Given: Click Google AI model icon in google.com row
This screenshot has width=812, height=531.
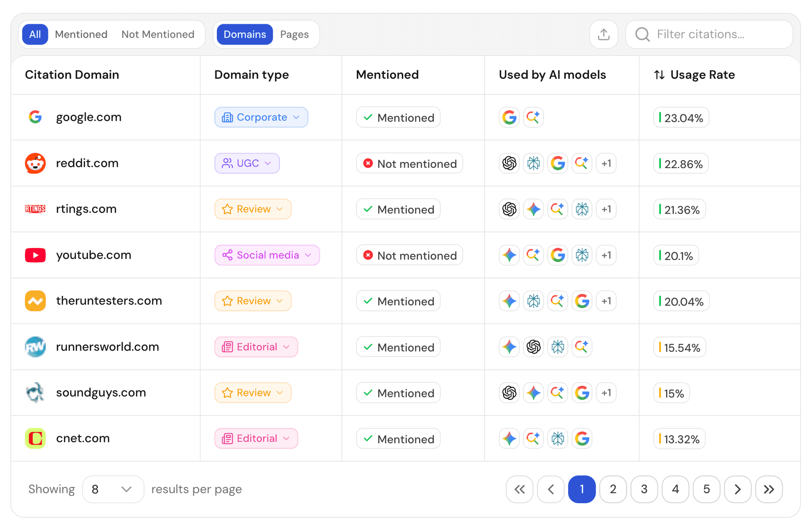Looking at the screenshot, I should pyautogui.click(x=509, y=117).
